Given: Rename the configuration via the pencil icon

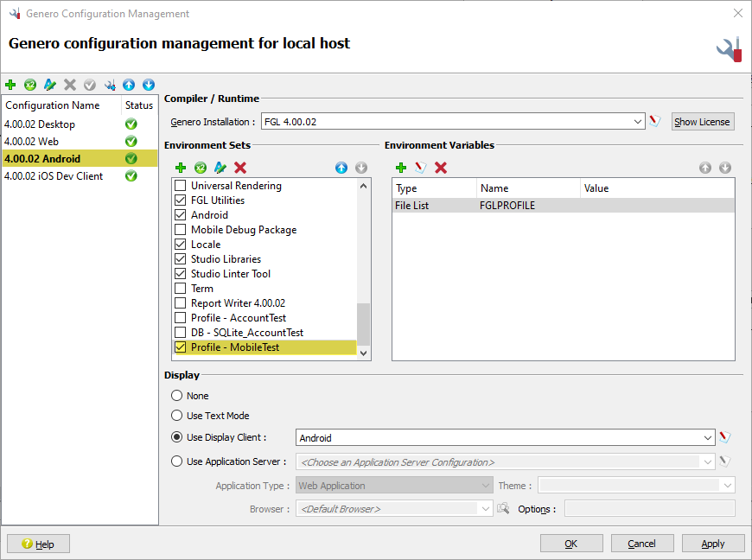Looking at the screenshot, I should [x=50, y=85].
